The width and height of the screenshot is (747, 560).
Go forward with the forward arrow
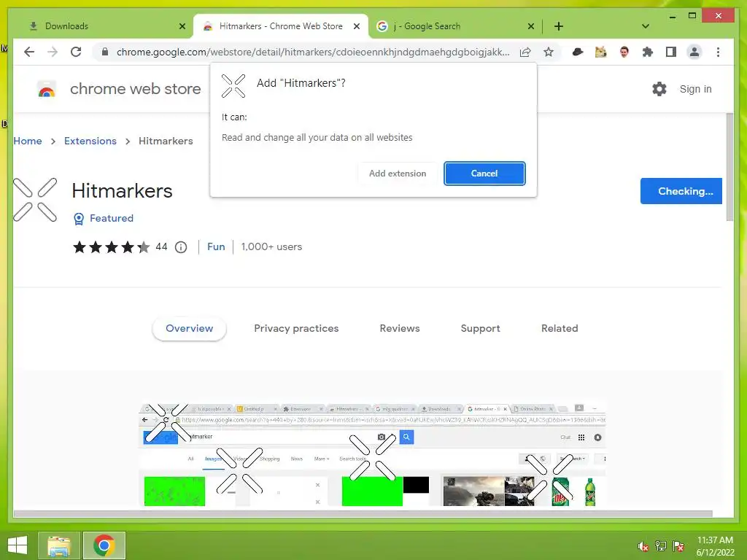pyautogui.click(x=53, y=52)
